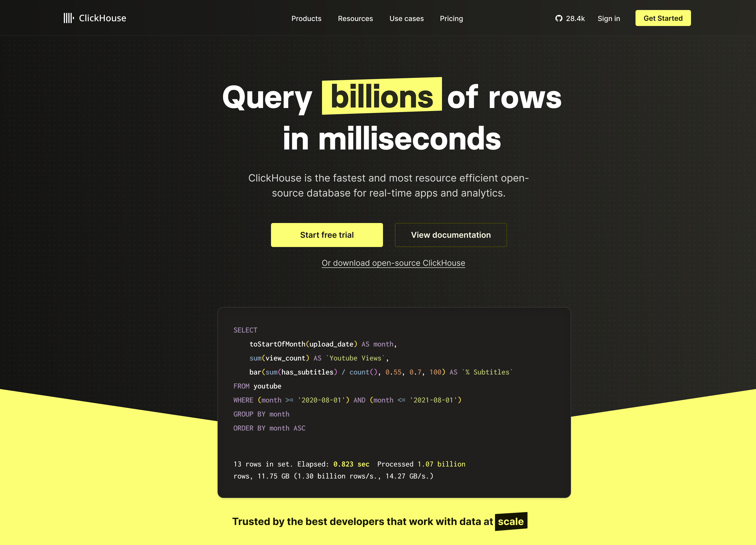Click the download open-source ClickHouse link

[393, 262]
